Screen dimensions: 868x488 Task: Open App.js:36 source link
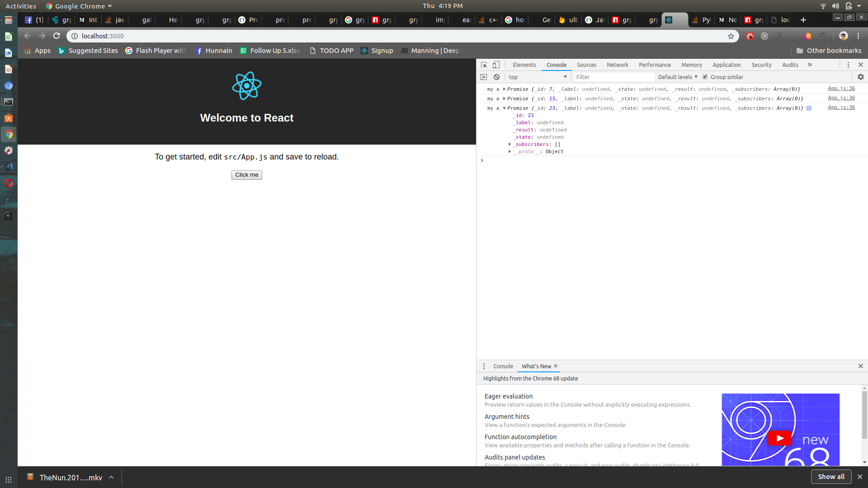click(841, 88)
